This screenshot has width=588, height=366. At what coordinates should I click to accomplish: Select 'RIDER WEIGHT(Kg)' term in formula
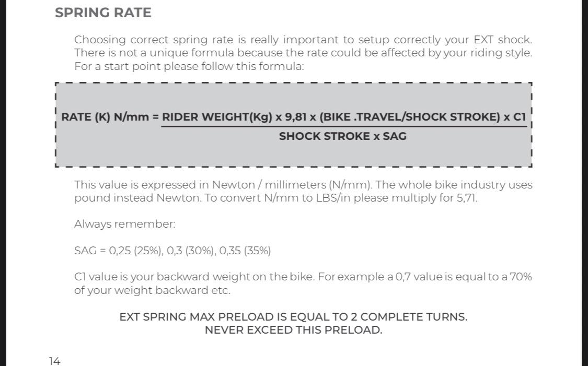click(x=217, y=117)
